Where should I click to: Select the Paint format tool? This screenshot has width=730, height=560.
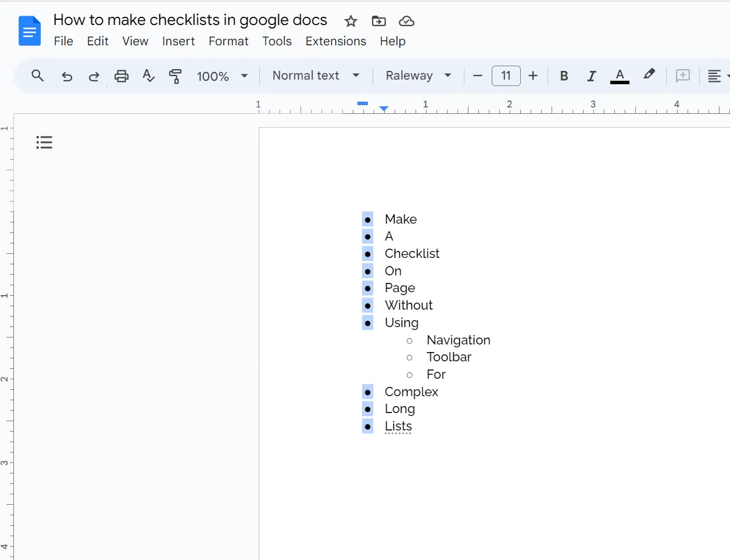pos(176,76)
